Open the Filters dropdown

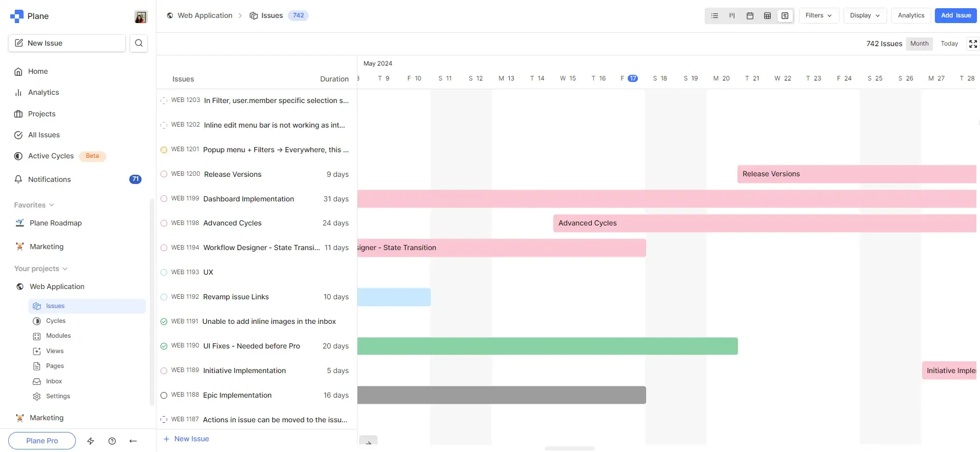coord(818,15)
